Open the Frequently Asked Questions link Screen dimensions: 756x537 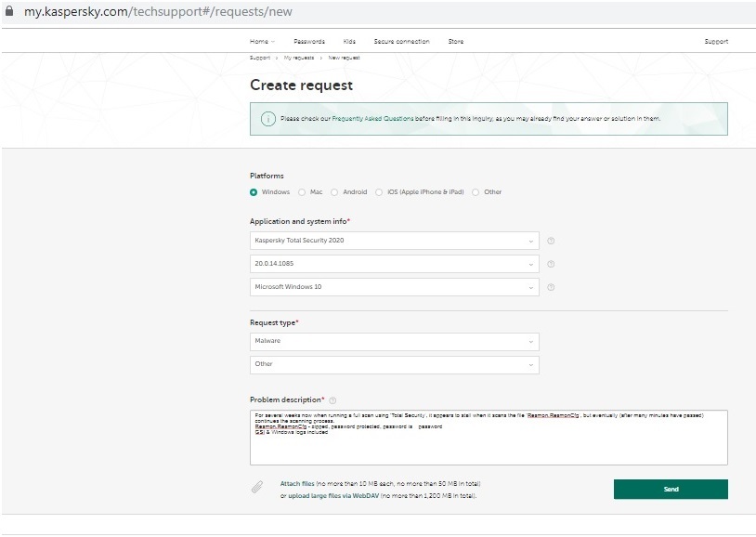[x=372, y=119]
